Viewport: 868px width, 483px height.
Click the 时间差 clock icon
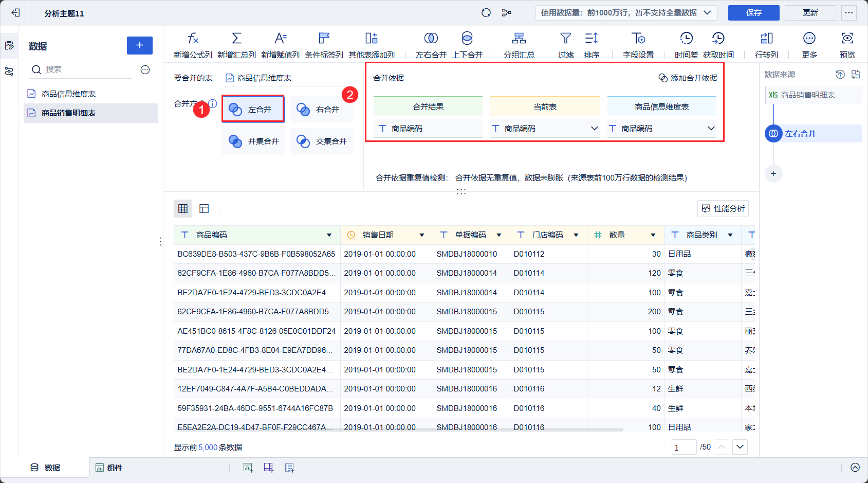[x=686, y=39]
